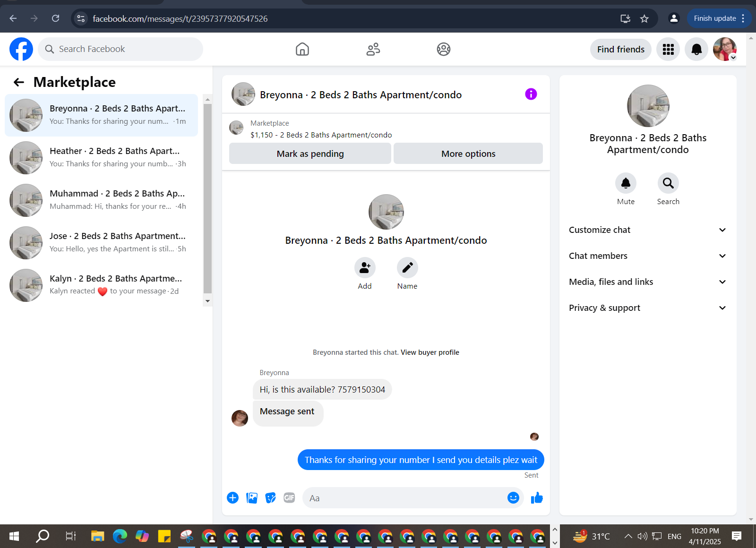Image resolution: width=756 pixels, height=548 pixels.
Task: Open Sticky Notes from the taskbar
Action: (164, 536)
